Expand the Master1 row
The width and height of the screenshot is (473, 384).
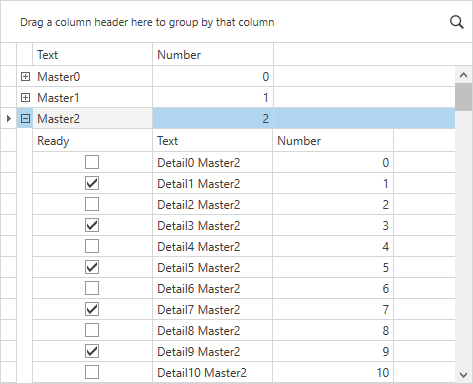(x=25, y=98)
